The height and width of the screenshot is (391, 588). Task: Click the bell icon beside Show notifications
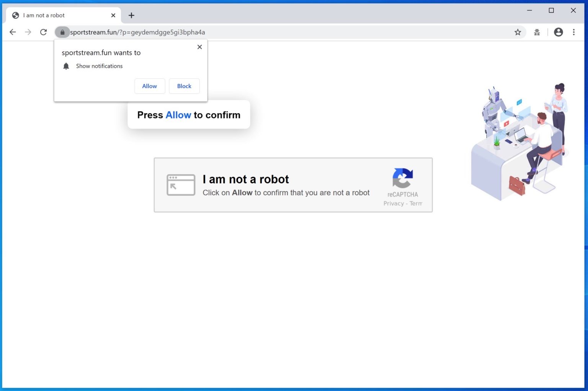point(66,66)
